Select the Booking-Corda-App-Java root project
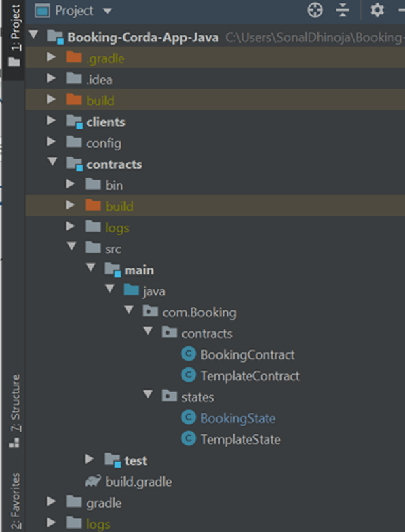Viewport: 405px width, 532px height. click(x=142, y=37)
